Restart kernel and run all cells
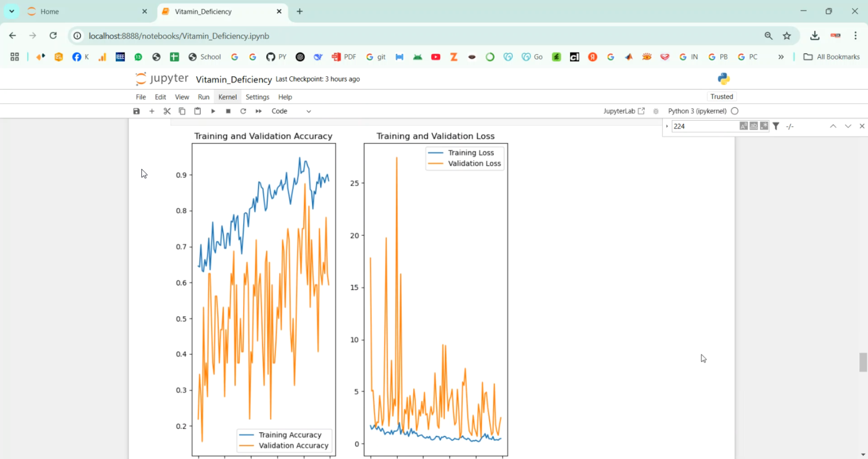Image resolution: width=868 pixels, height=459 pixels. pyautogui.click(x=259, y=111)
